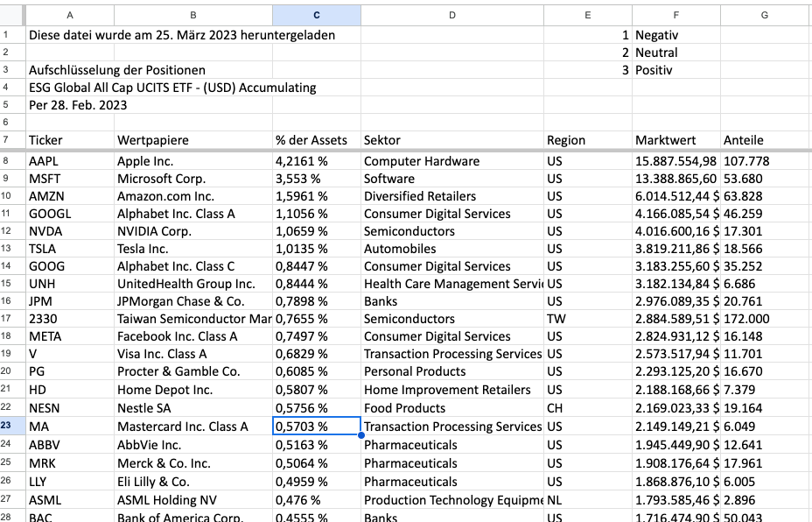Click the Marktwert cell 15.887.554,98
This screenshot has height=522, width=812.
(675, 161)
